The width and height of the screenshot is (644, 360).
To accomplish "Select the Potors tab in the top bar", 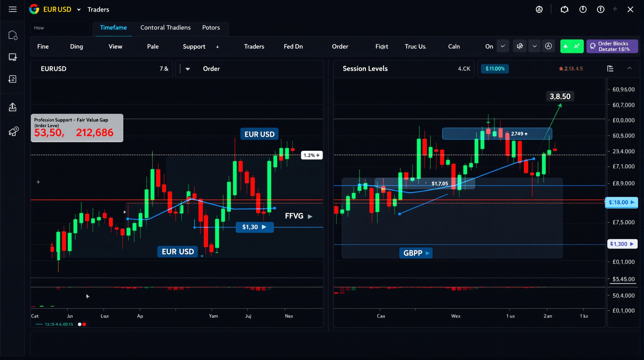I will coord(211,27).
